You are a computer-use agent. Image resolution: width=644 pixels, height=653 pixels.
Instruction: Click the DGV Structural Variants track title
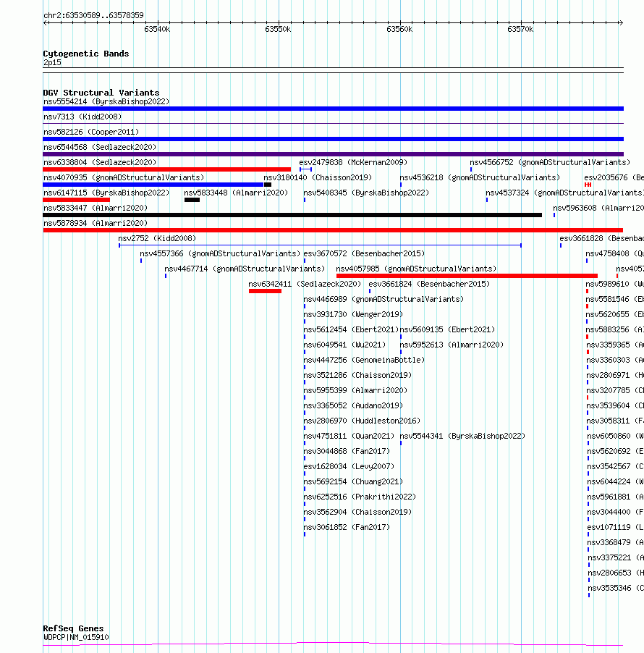[x=101, y=93]
